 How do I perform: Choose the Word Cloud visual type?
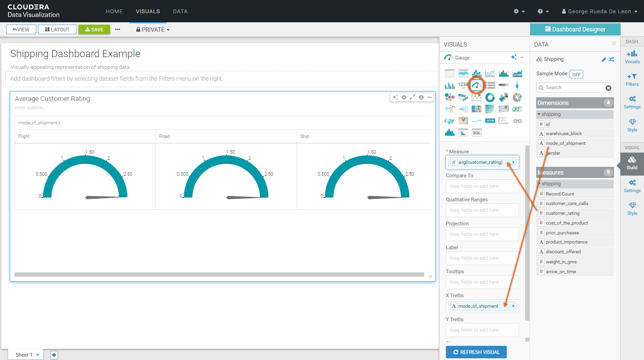click(463, 98)
